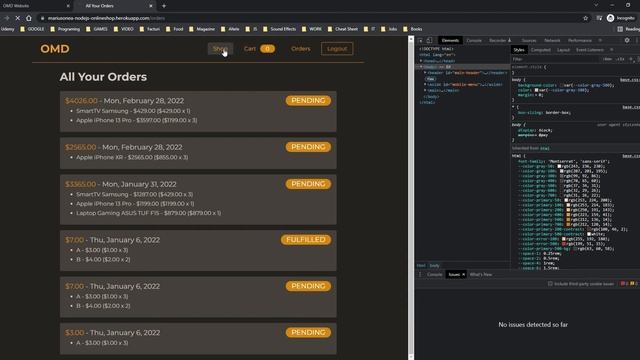Open the Cart page
Screen dimensions: 640x360
(259, 49)
